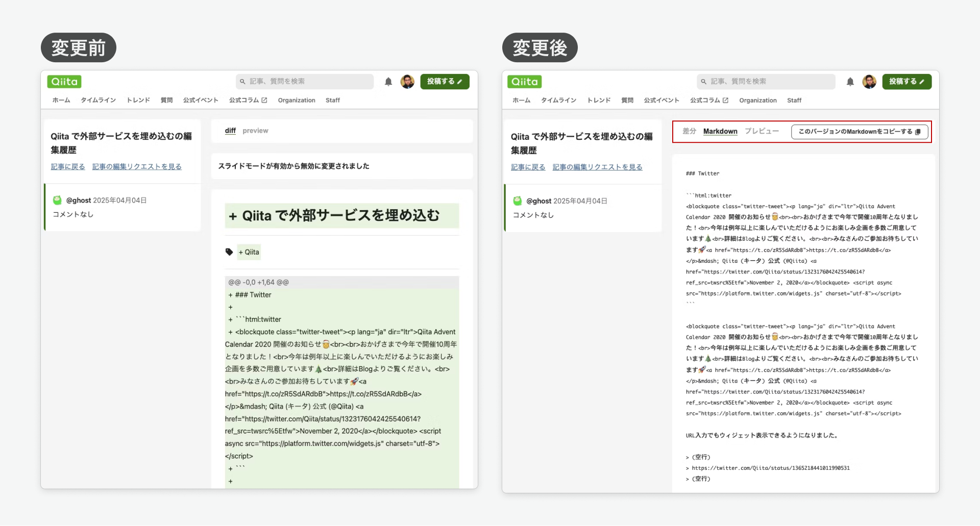This screenshot has height=526, width=980.
Task: Click ghost avatar icon in 変更後 history
Action: point(518,201)
